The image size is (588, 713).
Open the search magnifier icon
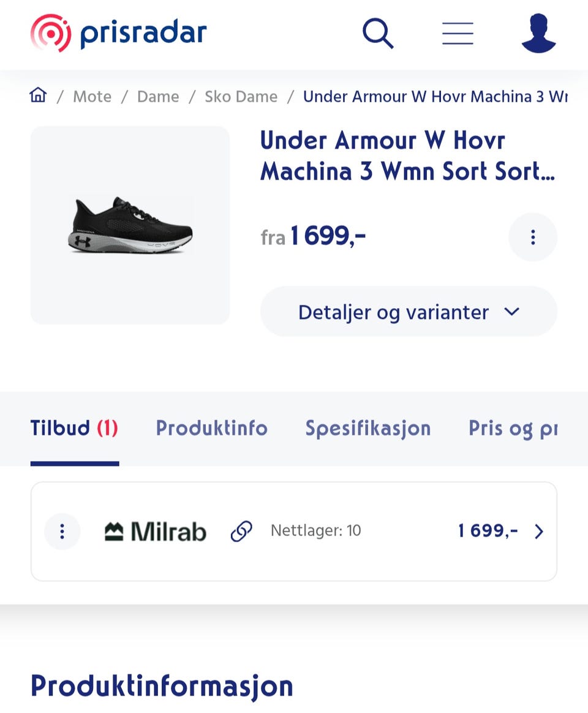(377, 33)
